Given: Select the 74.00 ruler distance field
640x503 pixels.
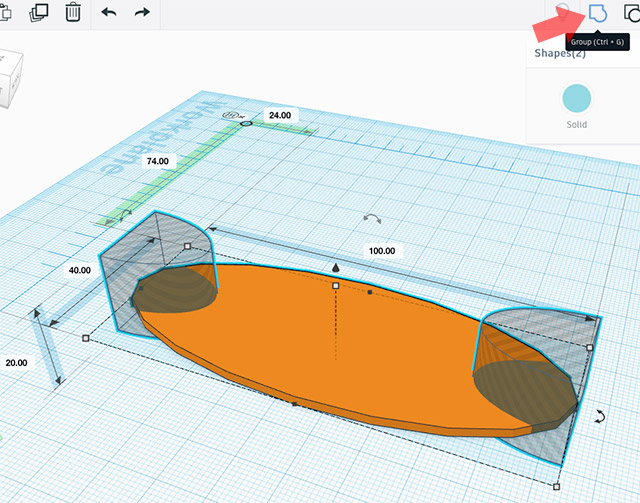Looking at the screenshot, I should (x=158, y=160).
